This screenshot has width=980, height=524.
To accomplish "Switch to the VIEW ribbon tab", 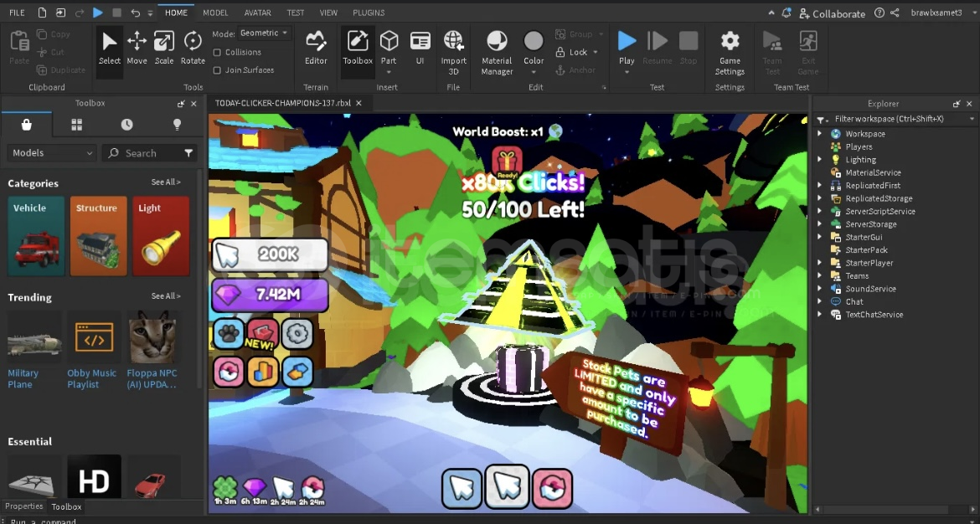I will pyautogui.click(x=328, y=13).
